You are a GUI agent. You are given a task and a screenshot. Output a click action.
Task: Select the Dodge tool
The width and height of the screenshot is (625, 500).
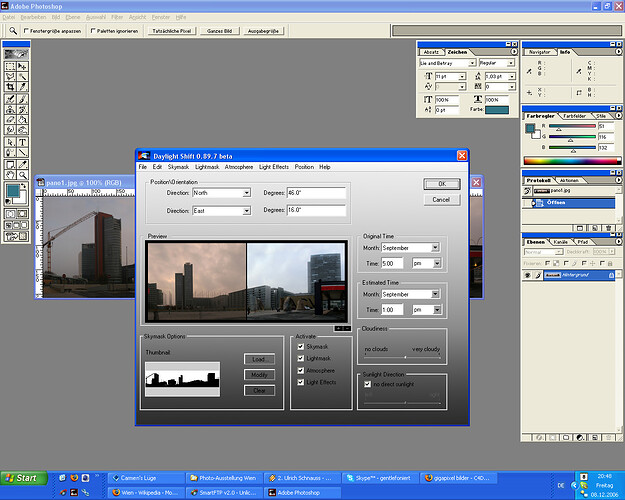[x=22, y=130]
